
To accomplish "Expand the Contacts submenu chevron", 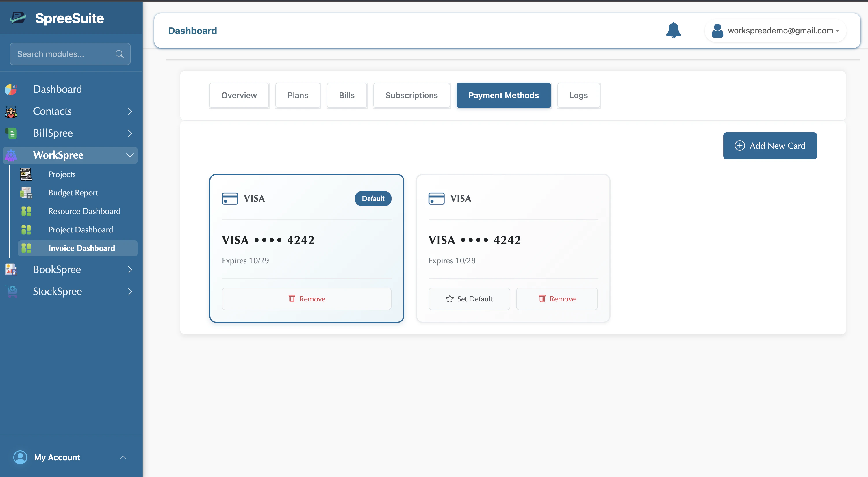I will pos(130,111).
